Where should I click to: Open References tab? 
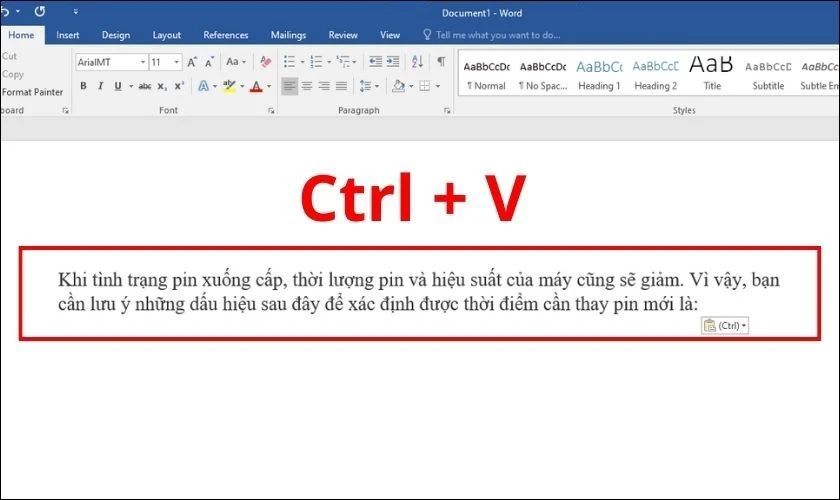pos(226,35)
